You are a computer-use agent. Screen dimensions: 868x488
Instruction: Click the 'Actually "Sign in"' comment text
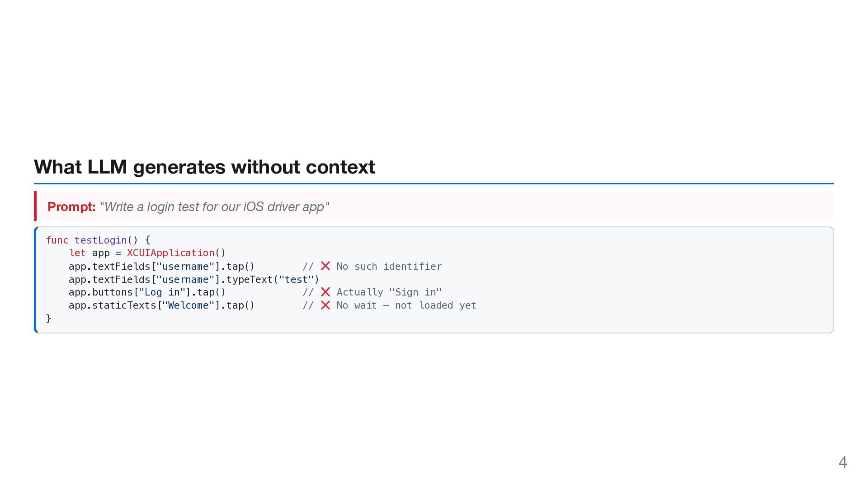click(x=389, y=292)
